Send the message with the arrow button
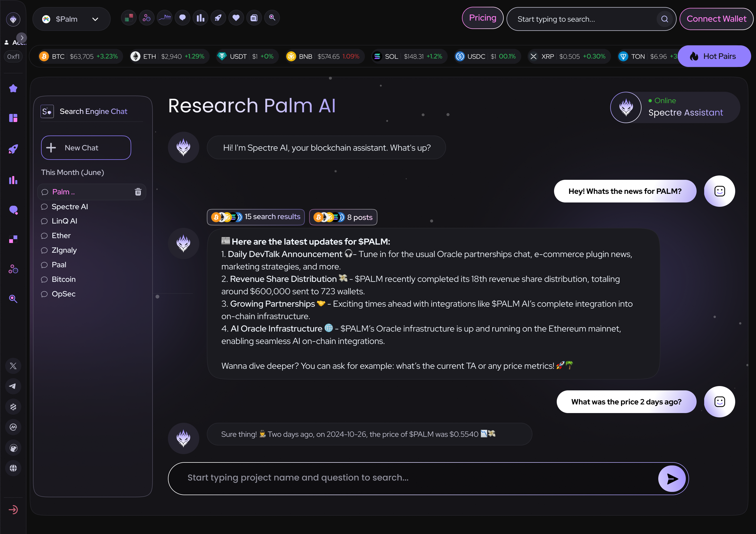Image resolution: width=756 pixels, height=534 pixels. coord(672,478)
